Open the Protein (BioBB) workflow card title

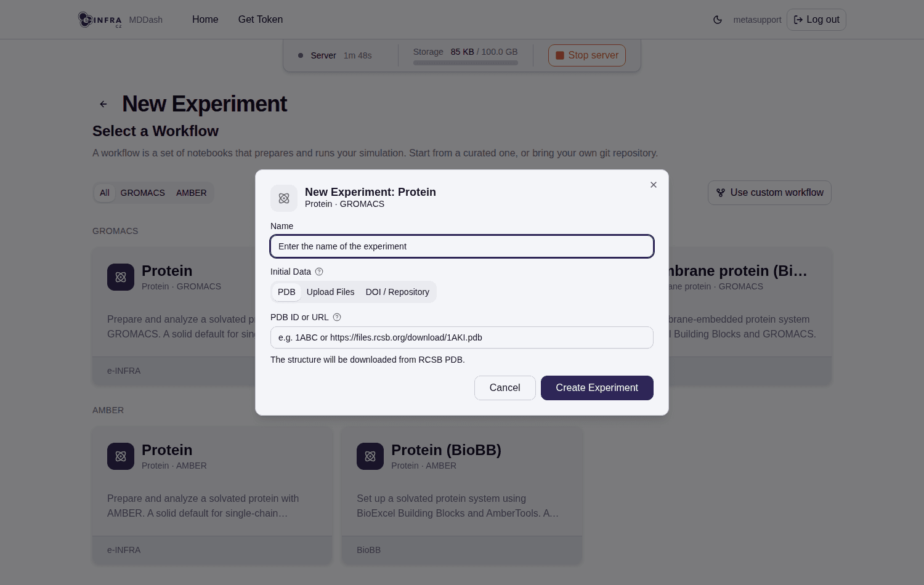(446, 450)
